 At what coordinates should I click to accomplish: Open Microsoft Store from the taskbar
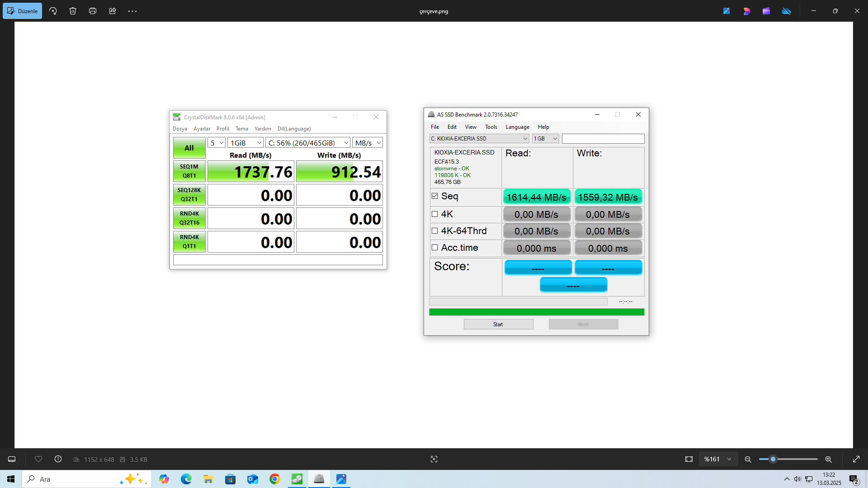[231, 479]
